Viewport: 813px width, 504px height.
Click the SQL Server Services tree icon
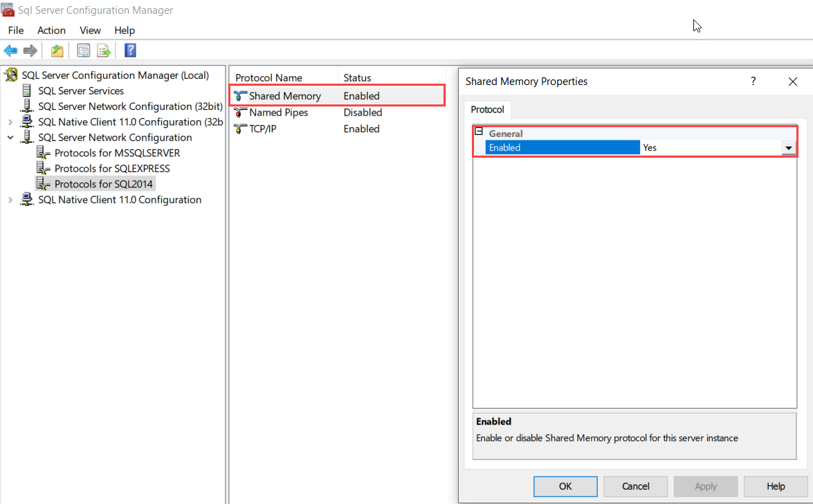[x=27, y=91]
